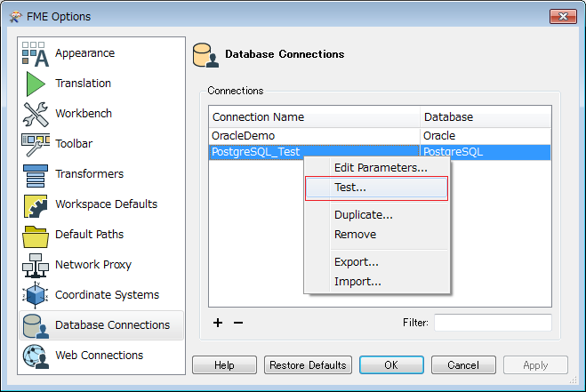Open the Default Paths label
Viewport: 586px width, 392px height.
click(89, 235)
